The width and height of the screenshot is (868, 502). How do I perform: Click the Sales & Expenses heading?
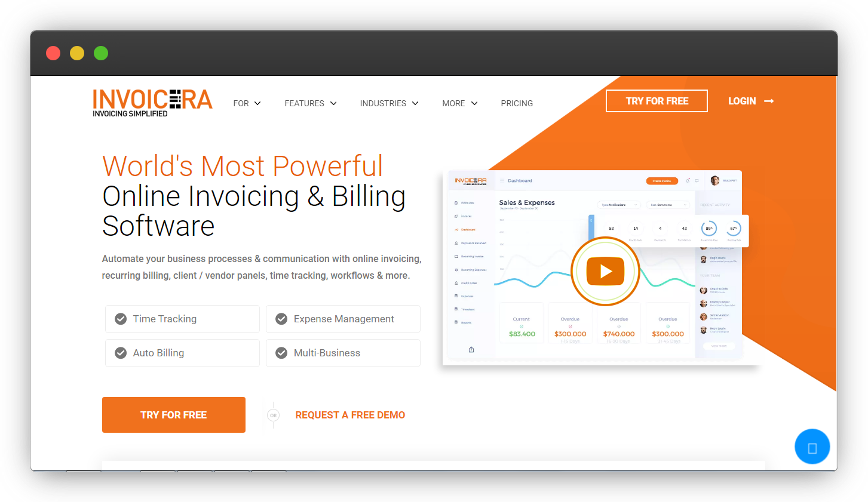[527, 202]
